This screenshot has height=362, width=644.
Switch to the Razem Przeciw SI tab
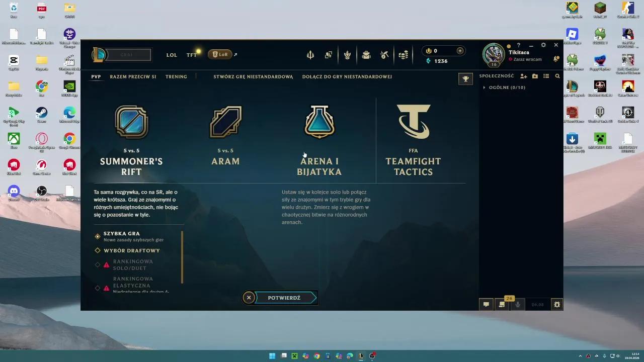tap(133, 76)
